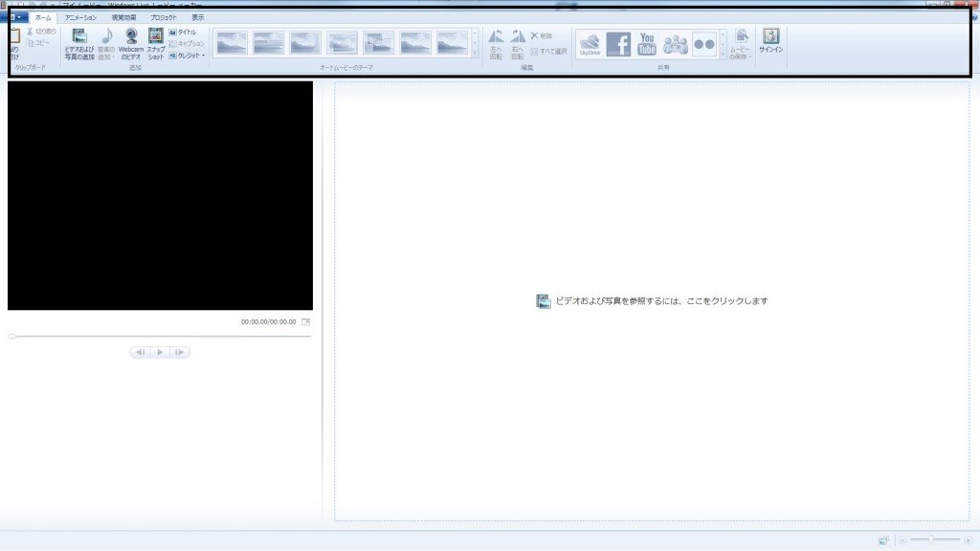Click コピー (copy) in clipboard group
The width and height of the screenshot is (980, 551).
click(x=38, y=43)
